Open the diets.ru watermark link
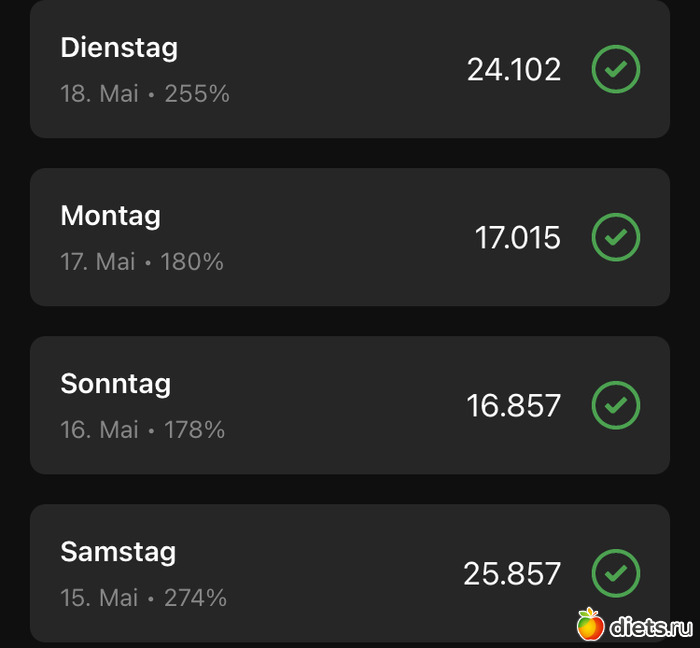 coord(650,627)
